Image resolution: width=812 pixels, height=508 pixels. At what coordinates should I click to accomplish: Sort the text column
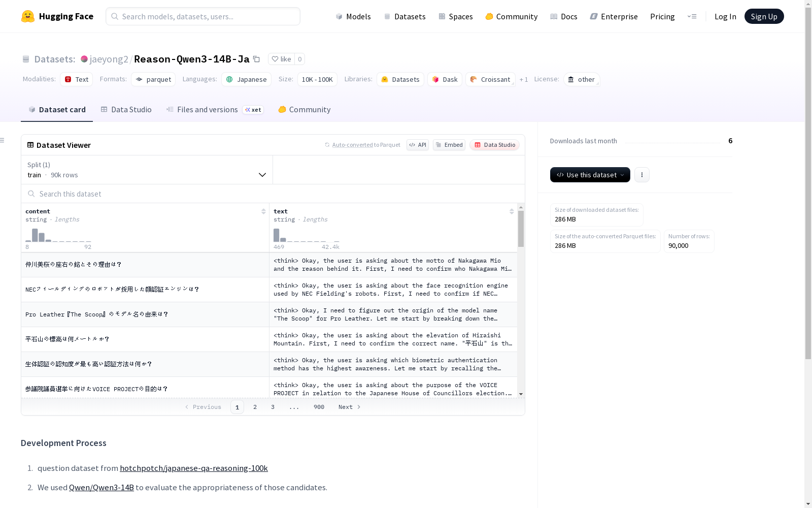click(512, 211)
